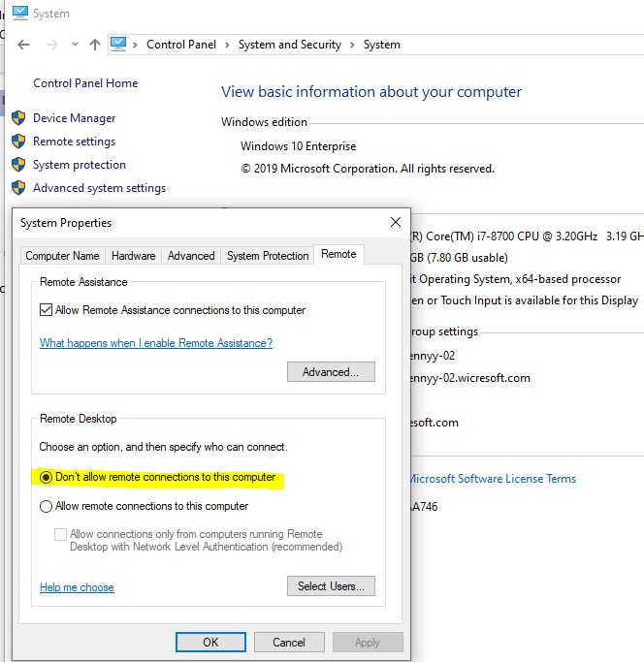This screenshot has height=662, width=644.
Task: Click shield icon next to Device Manager
Action: (x=18, y=118)
